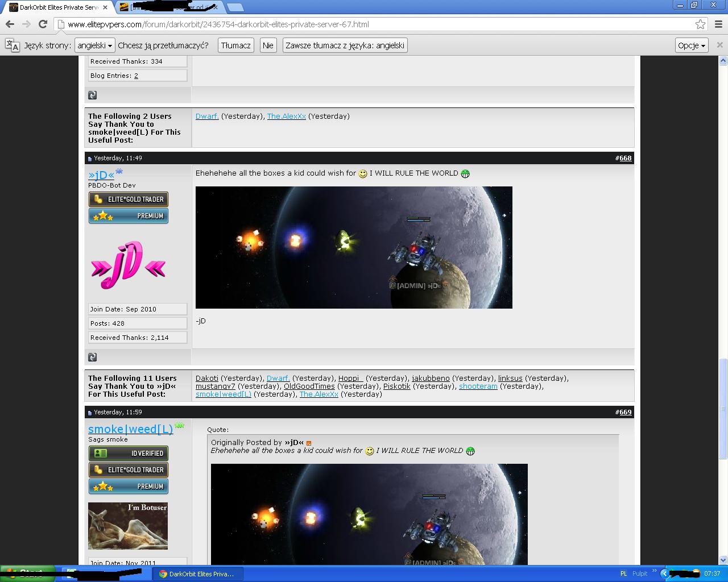
Task: Open smoke|weed[L] link in the thanks list
Action: [x=224, y=394]
